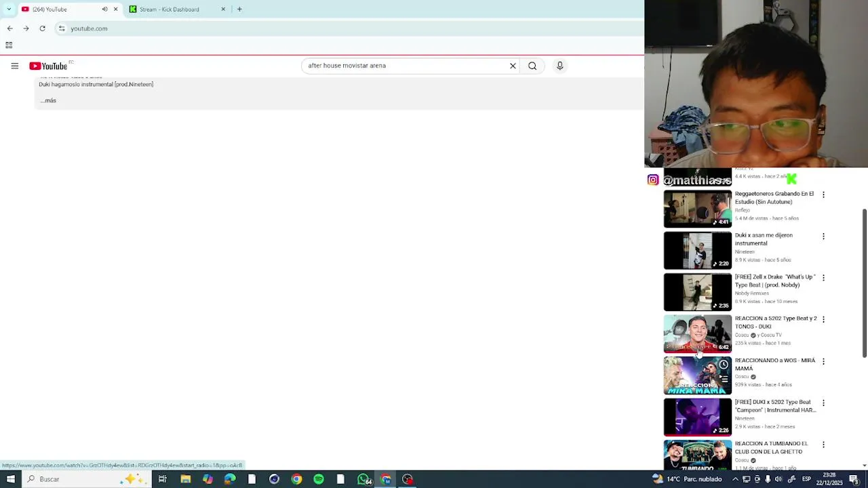Open options for TUMBANDO EL CLUB reaction
868x488 pixels.
(x=823, y=445)
